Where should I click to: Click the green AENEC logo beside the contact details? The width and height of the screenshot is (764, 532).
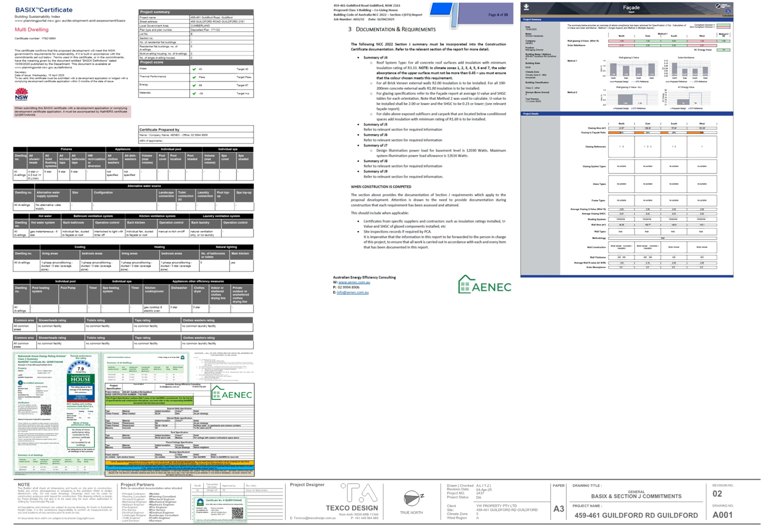click(485, 285)
